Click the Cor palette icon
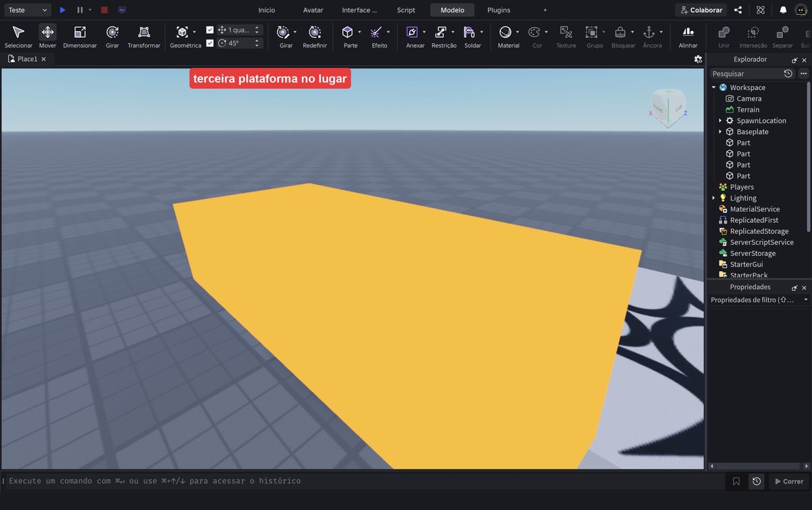This screenshot has width=812, height=510. tap(534, 32)
